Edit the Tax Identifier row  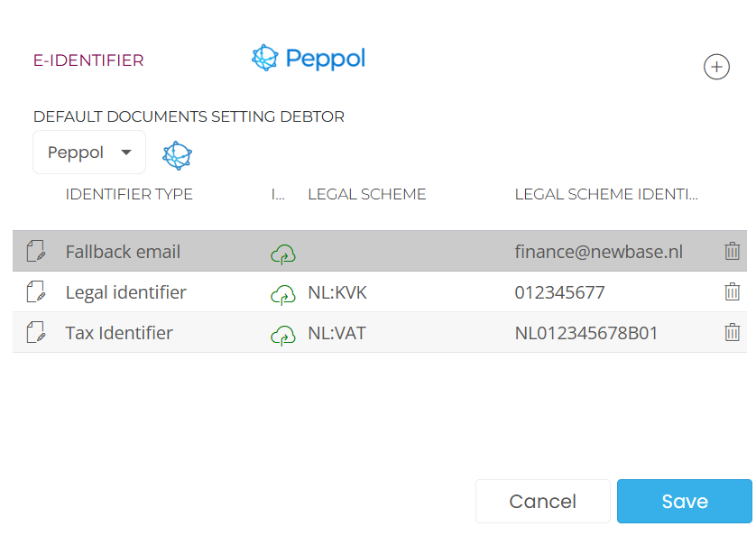point(36,333)
